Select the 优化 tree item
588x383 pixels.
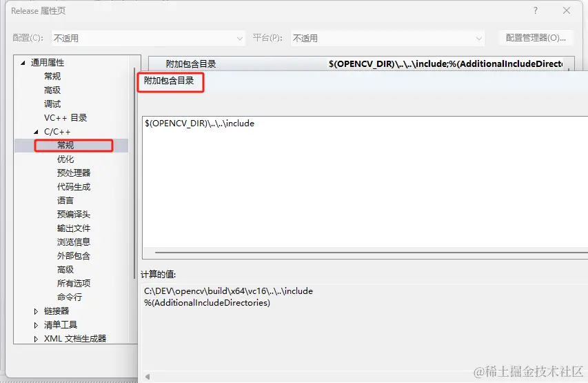(65, 159)
